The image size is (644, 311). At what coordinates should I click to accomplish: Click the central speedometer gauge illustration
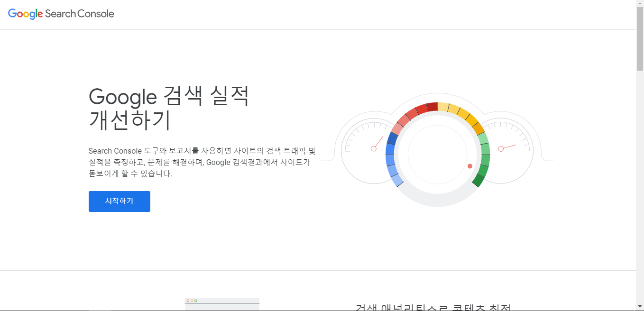pos(438,155)
